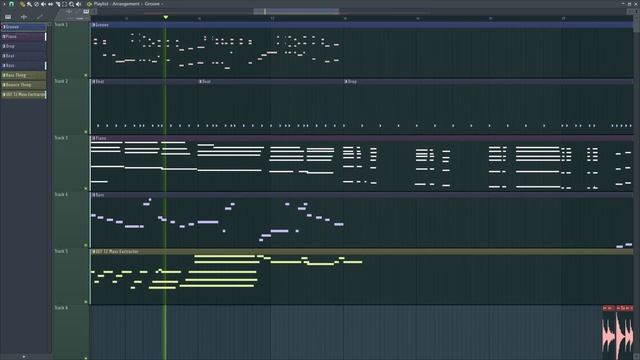
Task: Open the Arrangement breadcrumb selector
Action: (126, 4)
